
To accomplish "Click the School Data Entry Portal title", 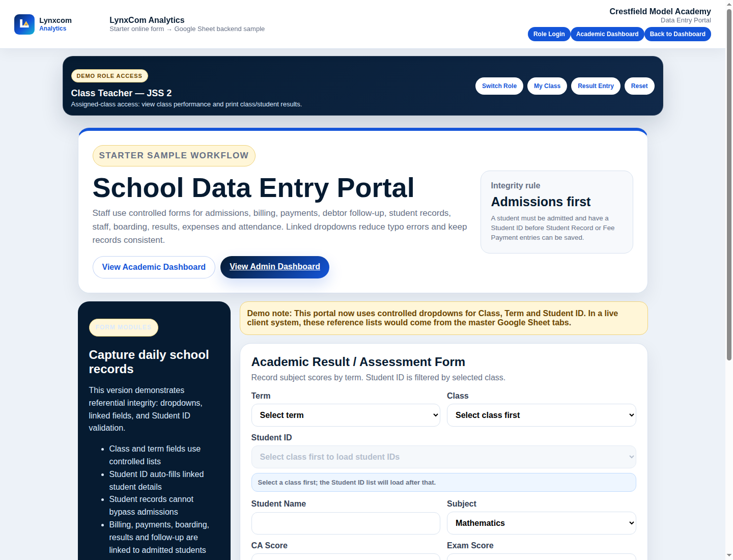I will [253, 188].
